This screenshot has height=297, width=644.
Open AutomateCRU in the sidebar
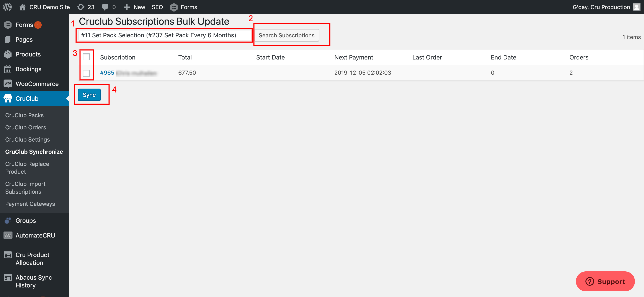tap(35, 235)
